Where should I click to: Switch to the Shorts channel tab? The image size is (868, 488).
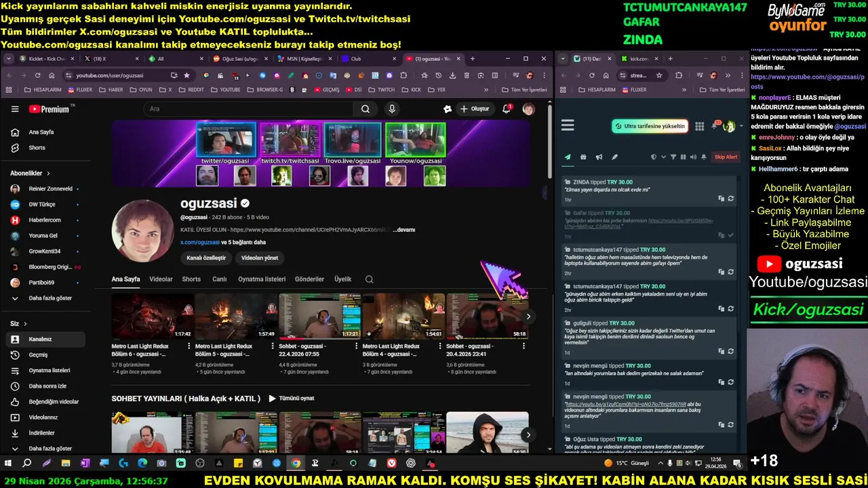point(191,279)
